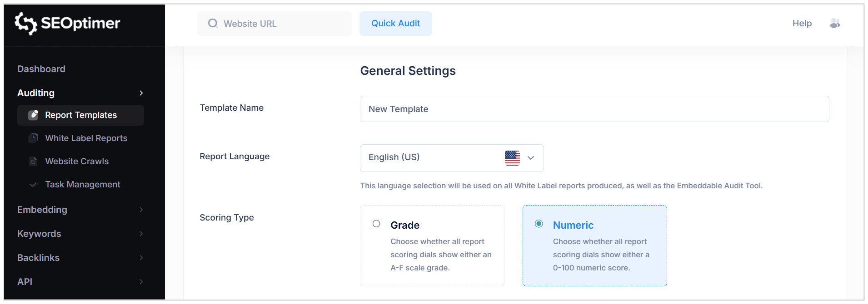Click the Numeric card title
Viewport: 868px width, 304px height.
[573, 225]
